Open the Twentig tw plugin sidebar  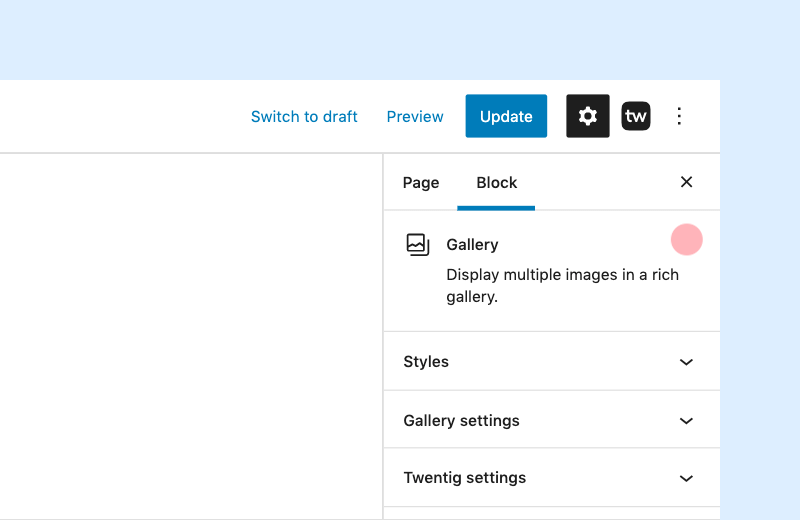635,116
